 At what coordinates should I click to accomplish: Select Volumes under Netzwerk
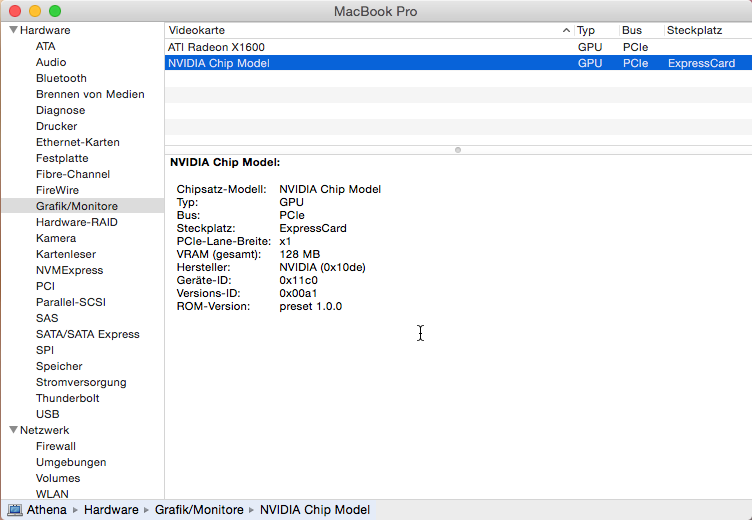[x=58, y=478]
